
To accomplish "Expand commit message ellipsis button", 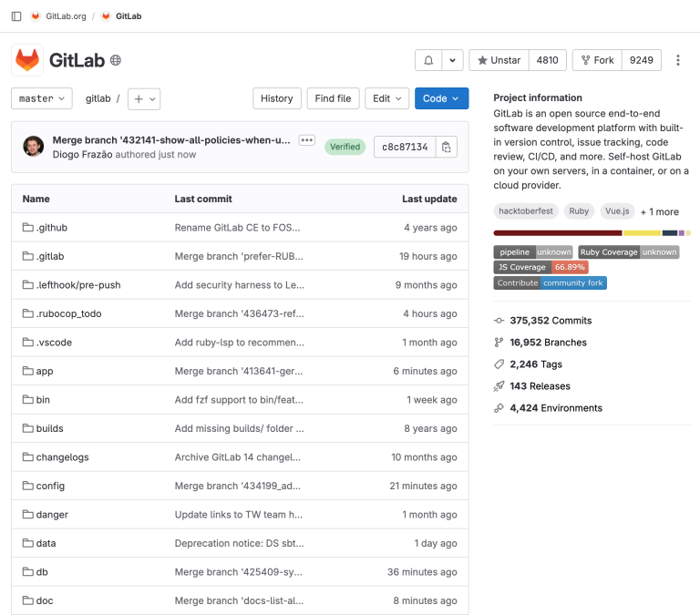I will (306, 140).
